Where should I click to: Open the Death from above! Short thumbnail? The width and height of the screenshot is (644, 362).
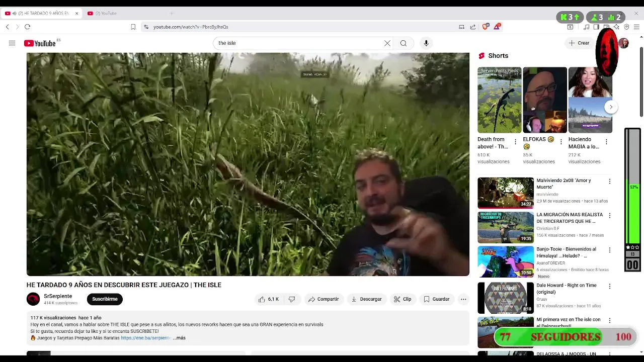point(500,100)
